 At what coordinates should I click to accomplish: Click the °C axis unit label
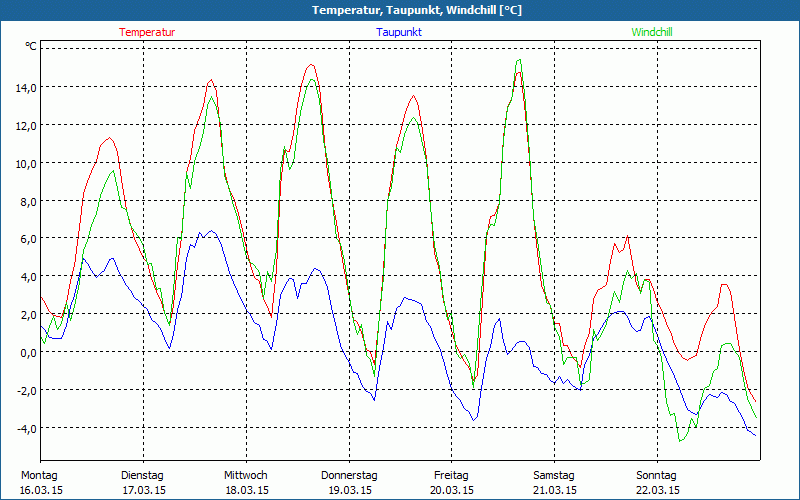tap(31, 46)
